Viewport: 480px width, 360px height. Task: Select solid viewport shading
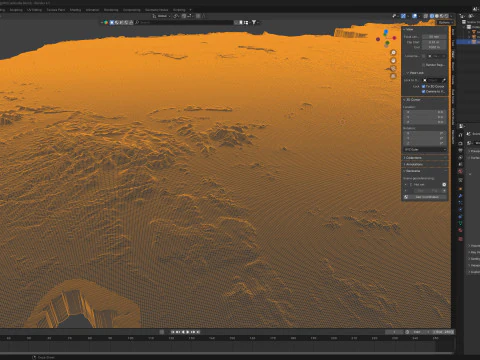[437, 16]
